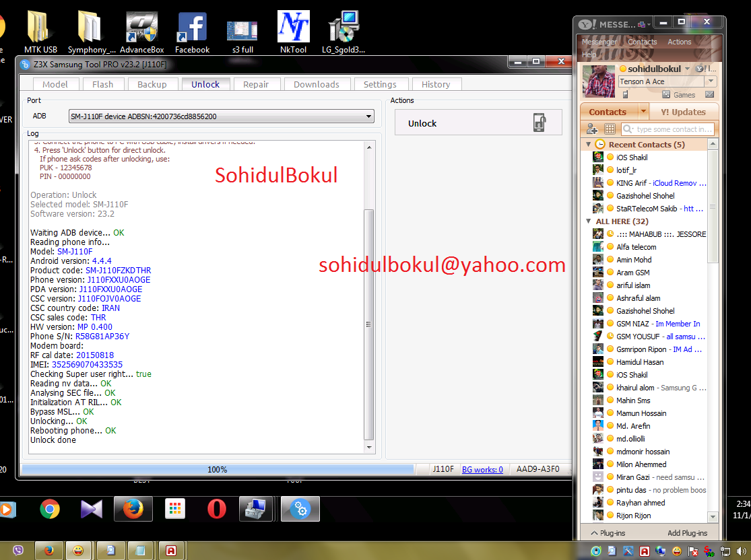
Task: Open the volume speaker in the system tray
Action: tap(742, 551)
